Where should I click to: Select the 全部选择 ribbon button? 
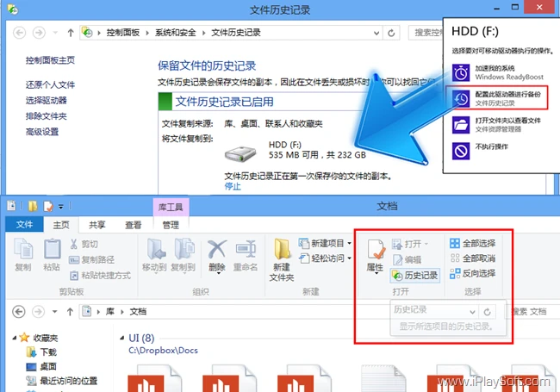pos(473,244)
